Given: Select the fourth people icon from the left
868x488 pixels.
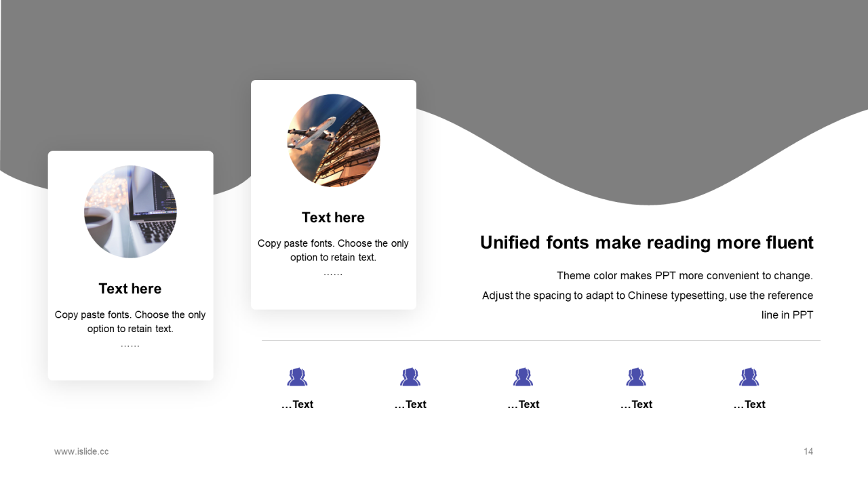Looking at the screenshot, I should [636, 377].
